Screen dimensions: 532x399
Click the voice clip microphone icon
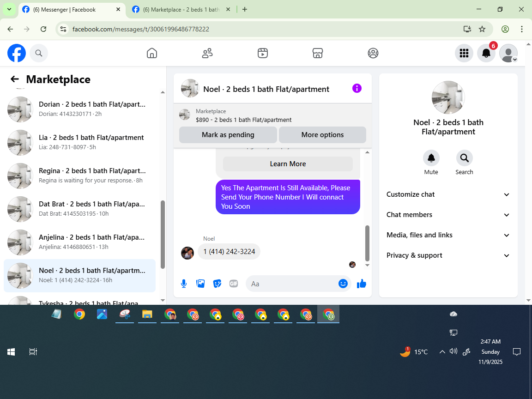point(183,284)
